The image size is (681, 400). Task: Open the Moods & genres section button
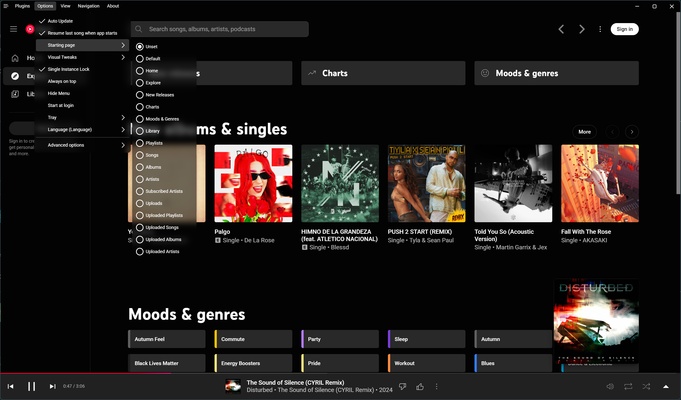(x=556, y=73)
